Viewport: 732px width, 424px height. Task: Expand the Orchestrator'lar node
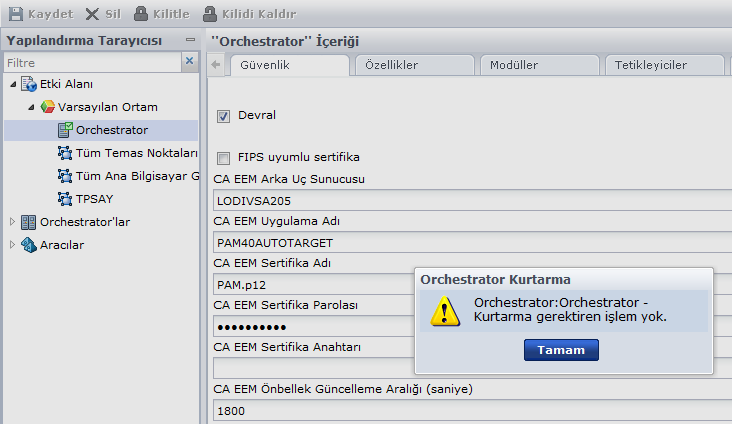13,222
